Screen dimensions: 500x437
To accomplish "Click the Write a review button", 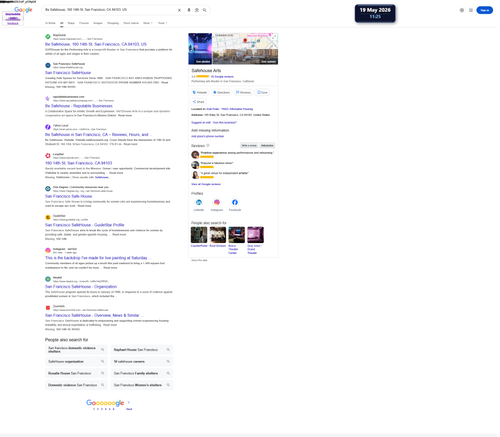I will tap(249, 145).
